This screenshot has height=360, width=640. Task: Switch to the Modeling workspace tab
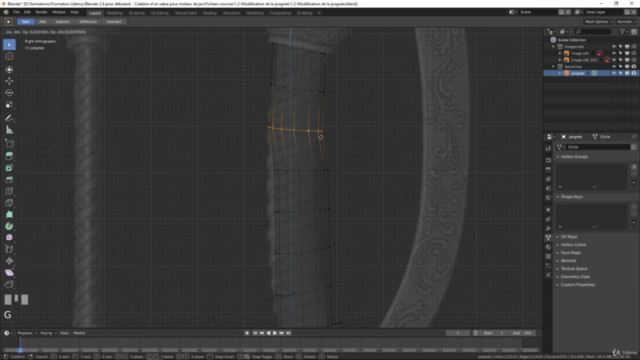tap(115, 13)
